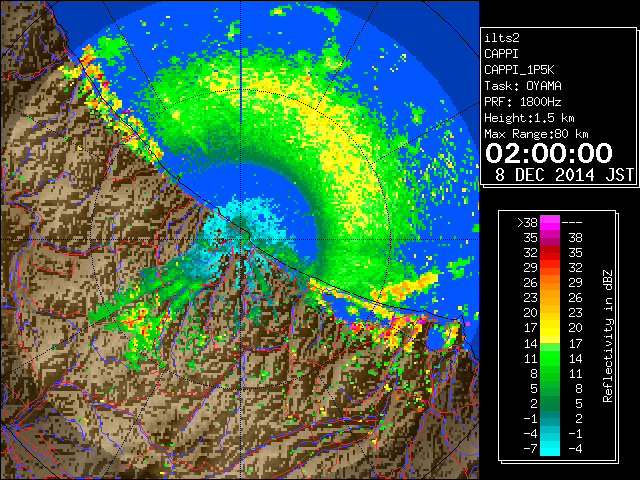Screen dimensions: 640x480
Task: Click the Task: OYAMA line
Action: [x=522, y=86]
